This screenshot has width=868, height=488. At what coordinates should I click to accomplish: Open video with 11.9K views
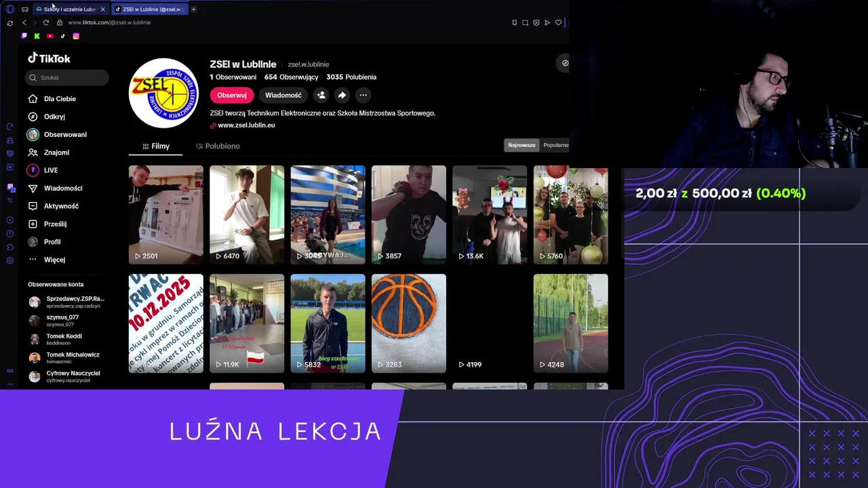click(x=247, y=323)
